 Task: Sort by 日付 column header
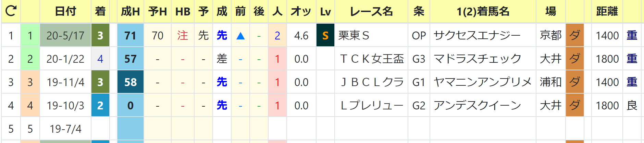click(x=65, y=11)
